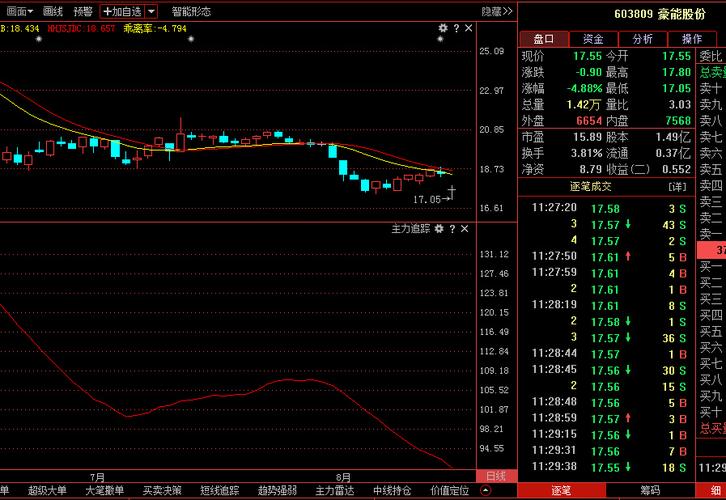Close the upper chart indicator panel
The height and width of the screenshot is (500, 726).
469,28
